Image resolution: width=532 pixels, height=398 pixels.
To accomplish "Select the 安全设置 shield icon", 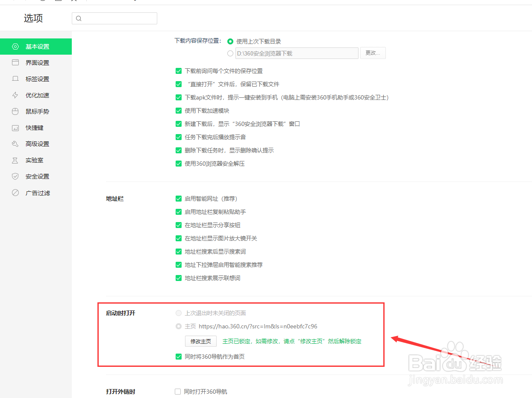I will (15, 176).
